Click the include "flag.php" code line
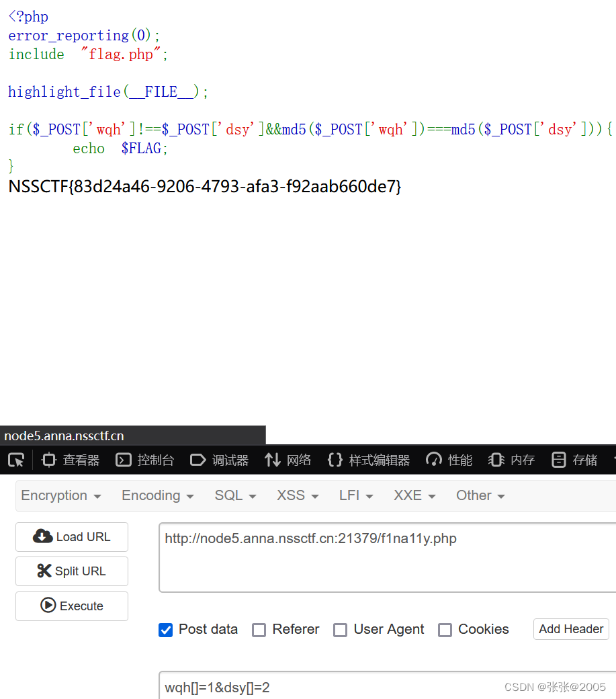Screen dimensions: 616x699 88,54
